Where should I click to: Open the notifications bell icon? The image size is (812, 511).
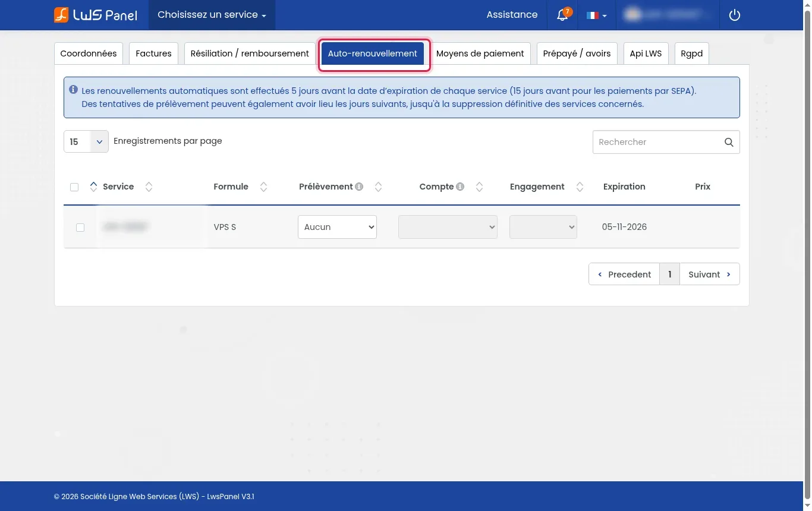[x=562, y=15]
